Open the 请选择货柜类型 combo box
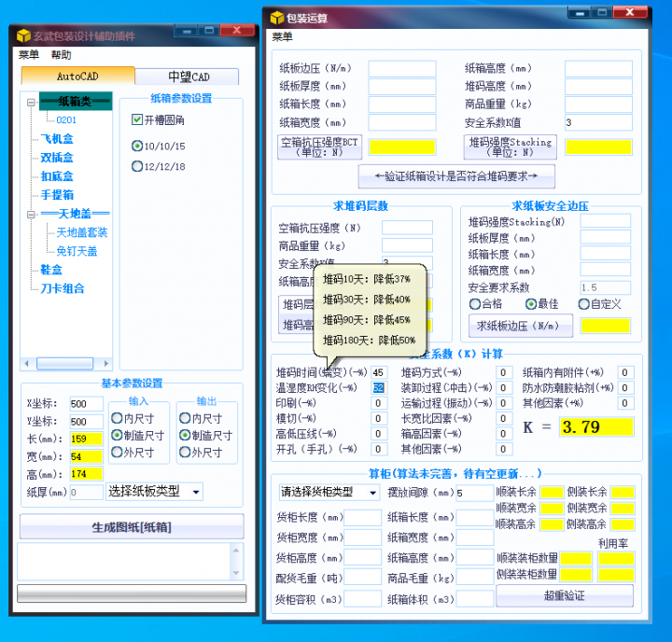Viewport: 672px width, 642px height. pos(329,492)
